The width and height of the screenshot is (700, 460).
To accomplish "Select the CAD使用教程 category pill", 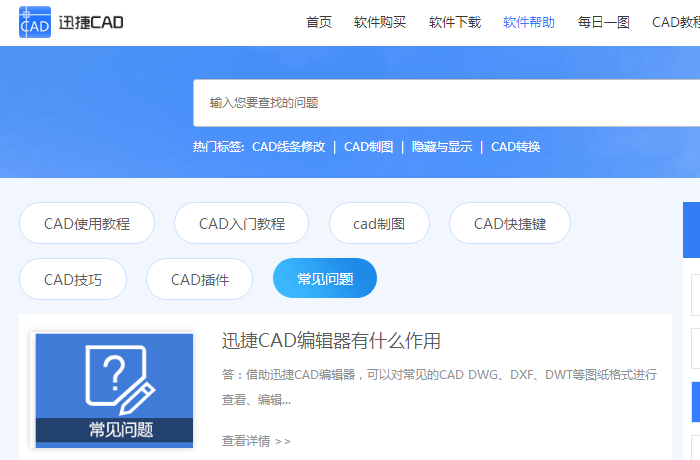I will (87, 223).
